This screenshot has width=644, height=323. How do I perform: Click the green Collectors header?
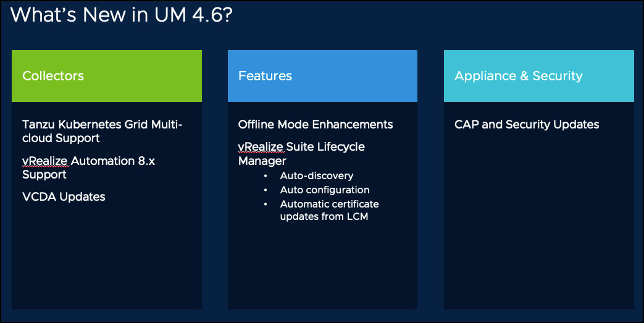107,76
